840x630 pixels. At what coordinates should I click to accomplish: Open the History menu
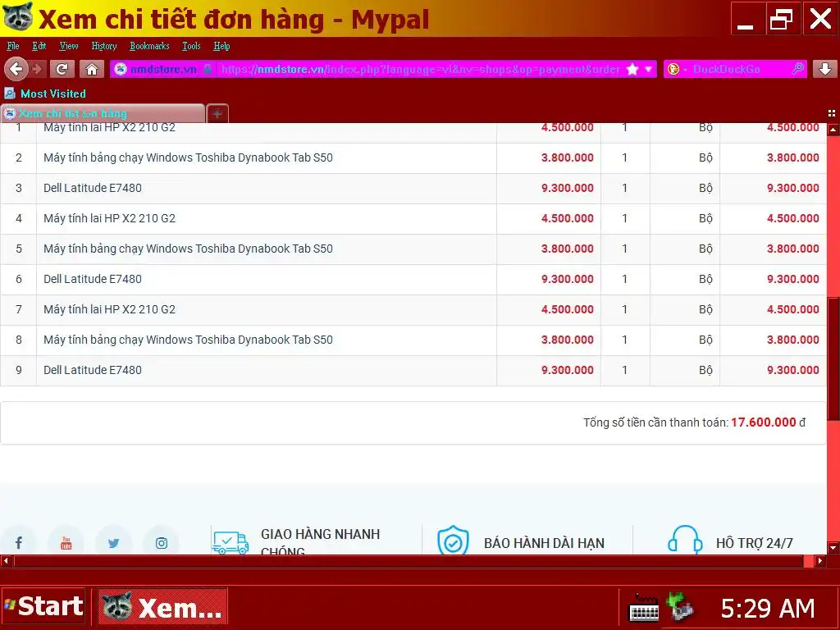pyautogui.click(x=104, y=46)
